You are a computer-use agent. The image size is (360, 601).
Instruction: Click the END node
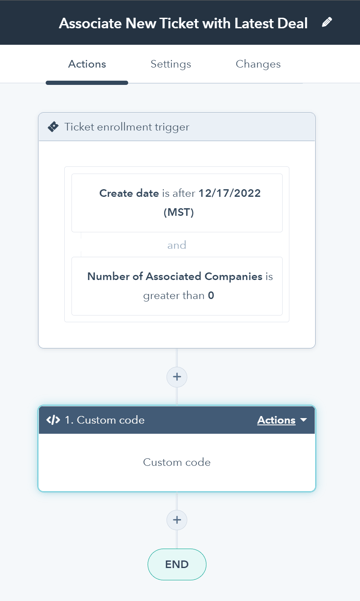177,564
